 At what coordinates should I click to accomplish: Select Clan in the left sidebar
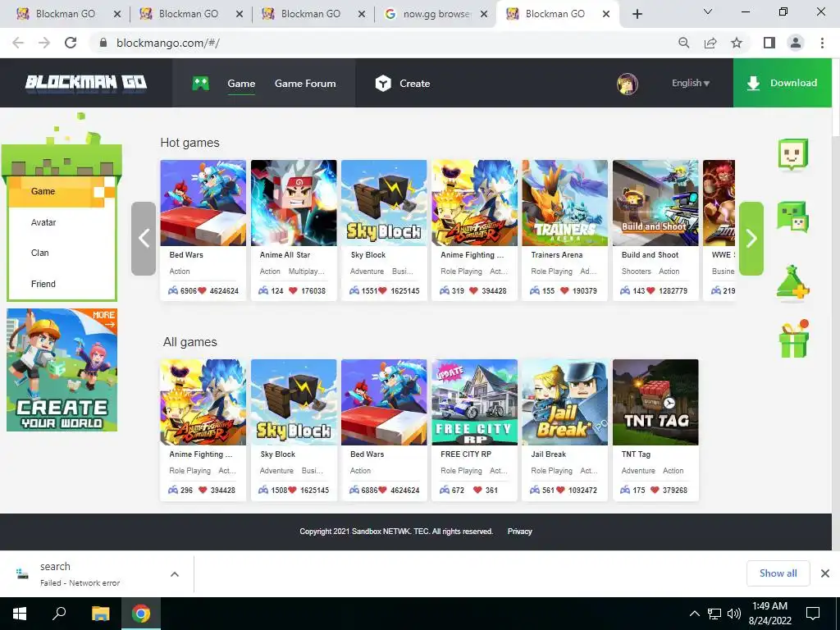39,253
